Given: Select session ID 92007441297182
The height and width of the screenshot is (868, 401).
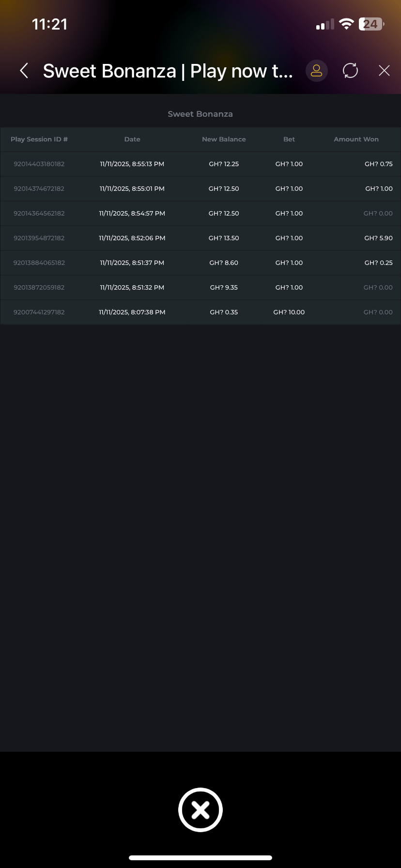Looking at the screenshot, I should [39, 312].
